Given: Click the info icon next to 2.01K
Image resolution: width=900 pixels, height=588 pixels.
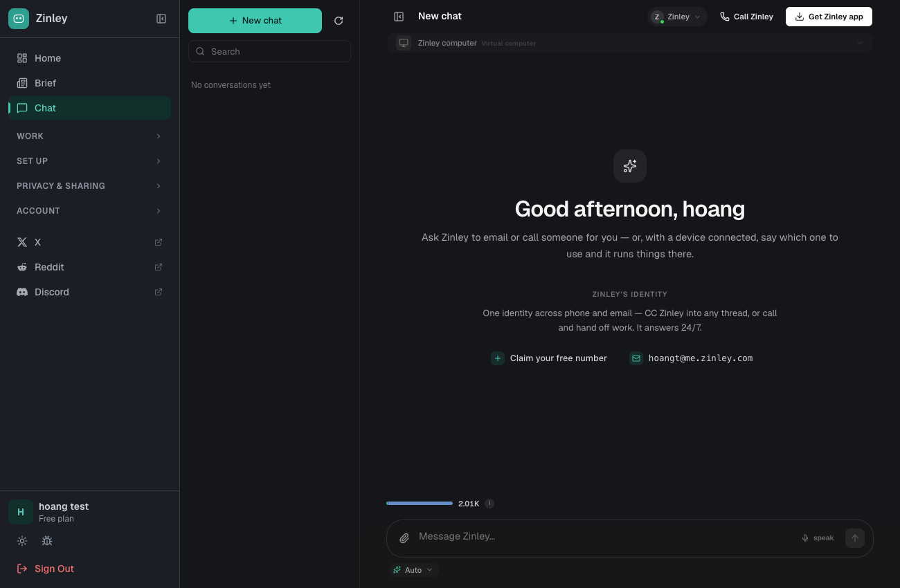Looking at the screenshot, I should pyautogui.click(x=489, y=504).
